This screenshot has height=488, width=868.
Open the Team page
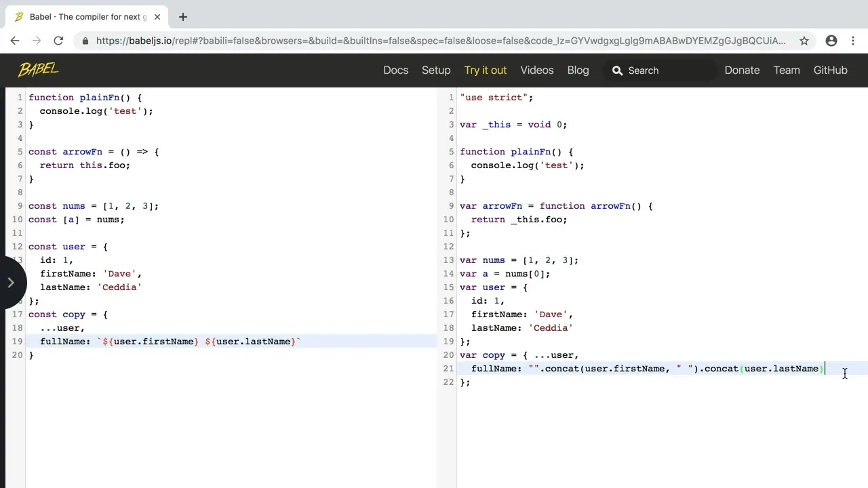[787, 70]
